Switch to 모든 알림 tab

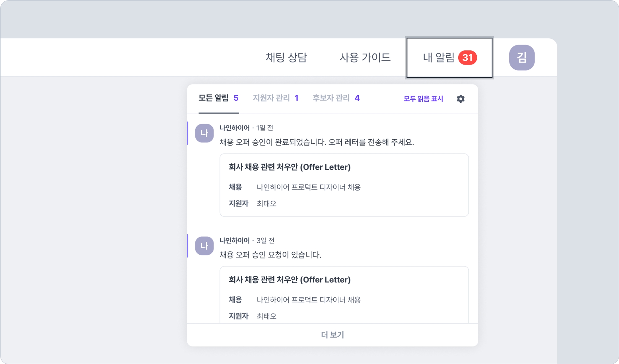[218, 98]
